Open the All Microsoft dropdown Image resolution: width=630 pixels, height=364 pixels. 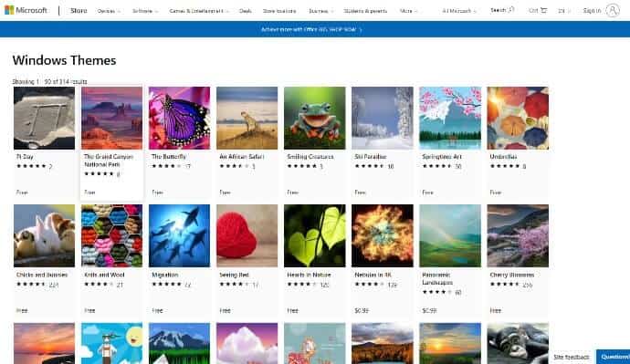459,11
